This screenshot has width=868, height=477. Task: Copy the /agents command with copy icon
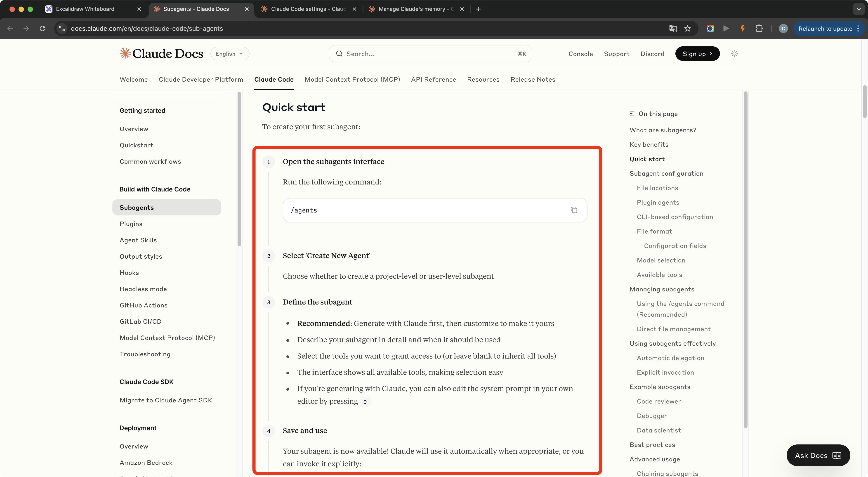pyautogui.click(x=574, y=210)
